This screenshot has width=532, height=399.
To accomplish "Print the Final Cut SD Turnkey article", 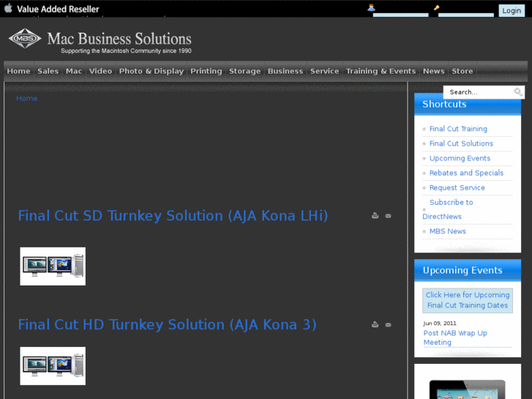I will pyautogui.click(x=375, y=216).
